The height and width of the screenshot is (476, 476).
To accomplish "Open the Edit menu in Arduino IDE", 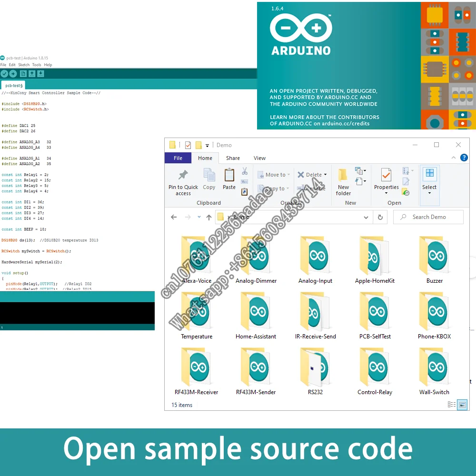I will 12,65.
